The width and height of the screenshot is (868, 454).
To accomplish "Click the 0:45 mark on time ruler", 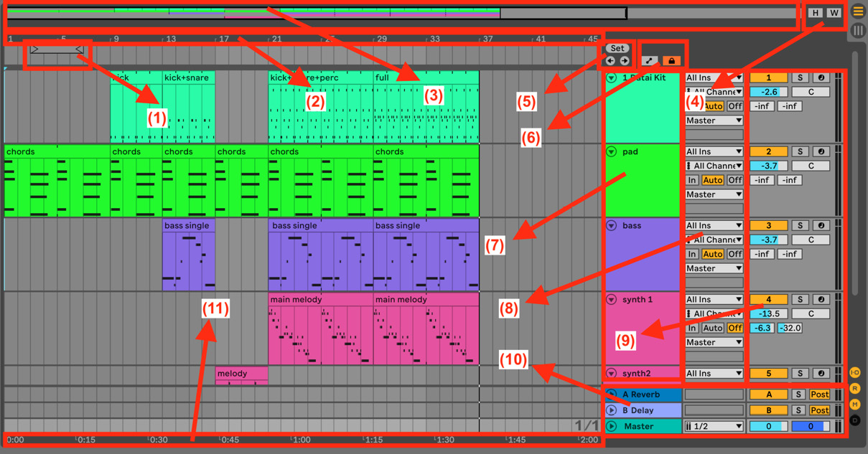I will (230, 440).
